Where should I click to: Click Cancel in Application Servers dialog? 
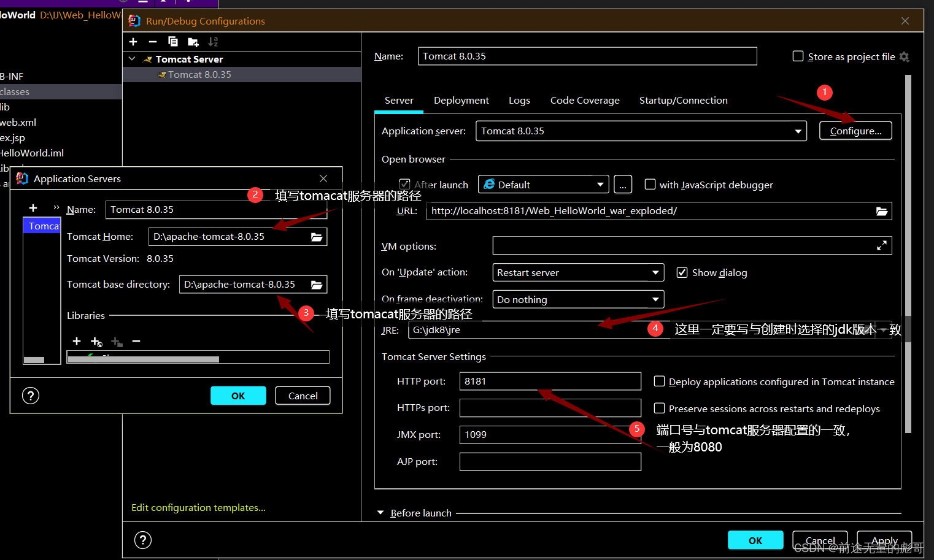tap(303, 396)
